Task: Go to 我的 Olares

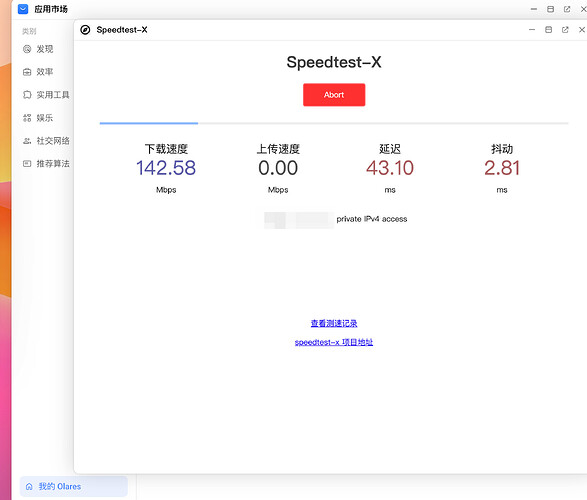Action: (x=74, y=487)
